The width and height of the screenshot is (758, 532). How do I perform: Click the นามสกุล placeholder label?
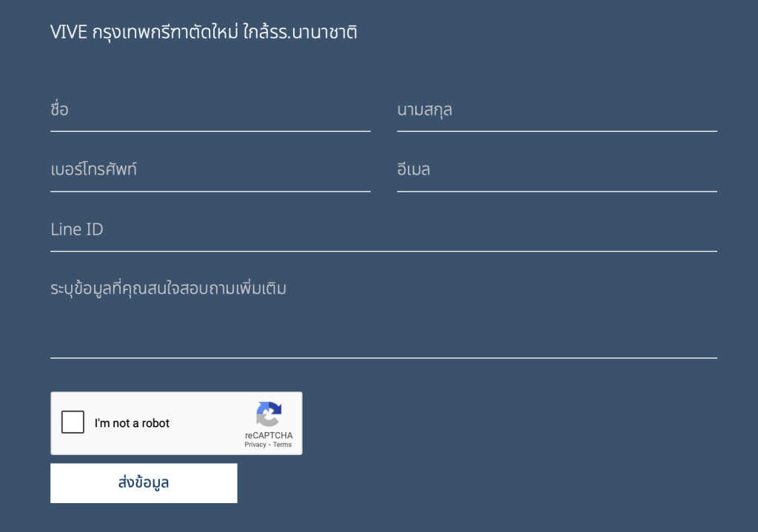pos(424,110)
